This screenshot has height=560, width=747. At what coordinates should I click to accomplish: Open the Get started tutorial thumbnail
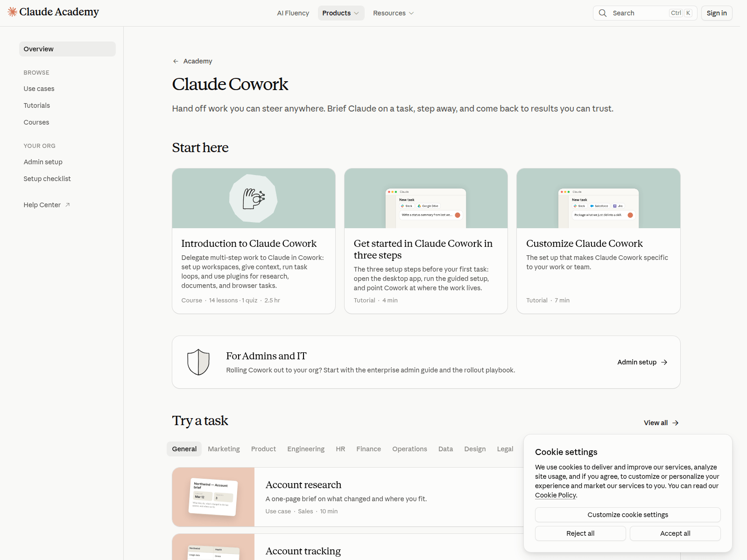[x=426, y=198]
